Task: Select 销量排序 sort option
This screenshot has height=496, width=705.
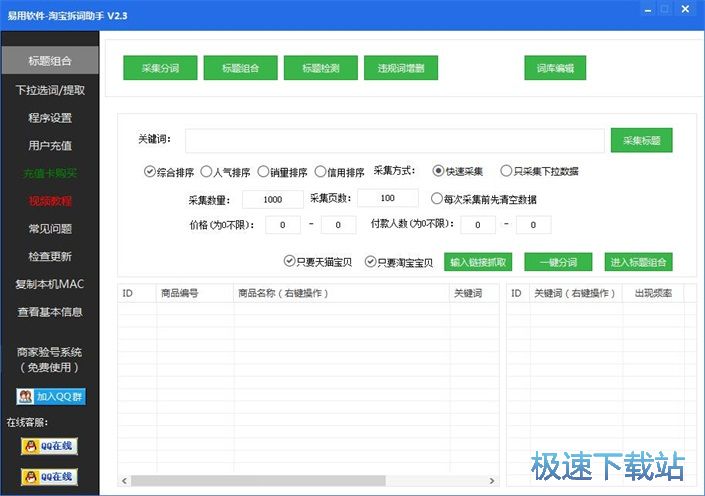Action: (x=283, y=172)
